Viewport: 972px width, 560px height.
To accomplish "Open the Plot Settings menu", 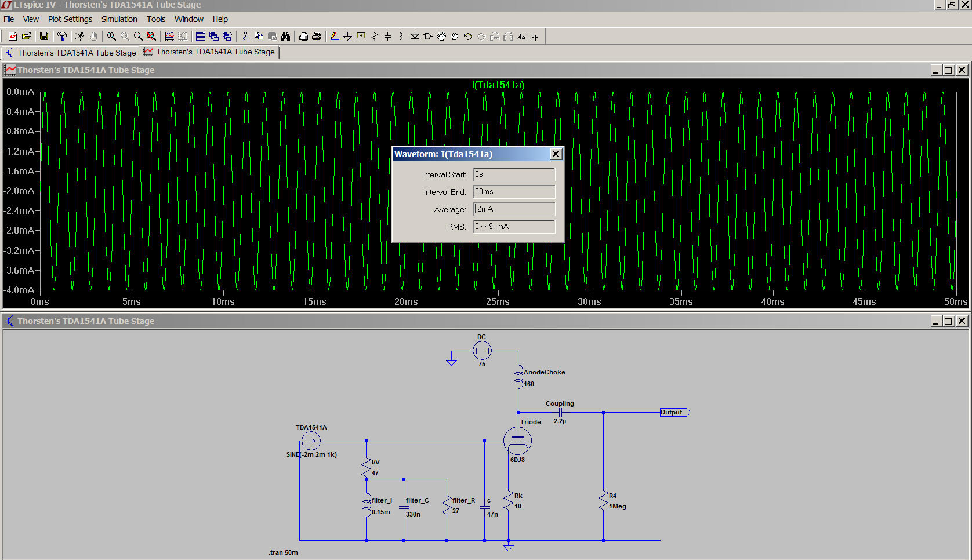I will tap(70, 19).
